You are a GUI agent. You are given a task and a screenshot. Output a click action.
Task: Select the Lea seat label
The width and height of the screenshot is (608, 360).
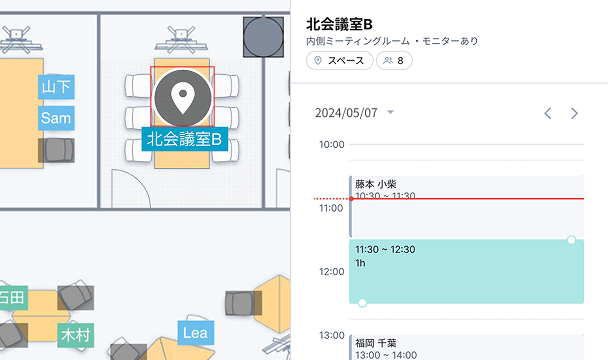click(196, 333)
